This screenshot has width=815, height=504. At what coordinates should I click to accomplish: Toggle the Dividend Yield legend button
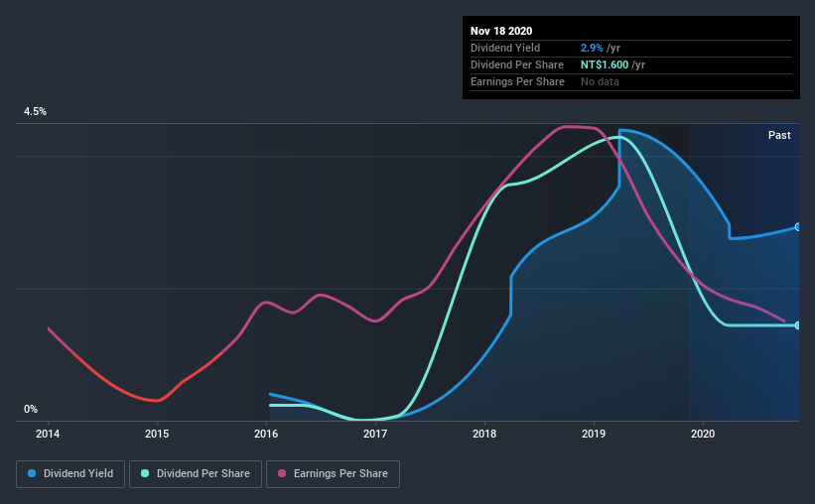pyautogui.click(x=70, y=474)
